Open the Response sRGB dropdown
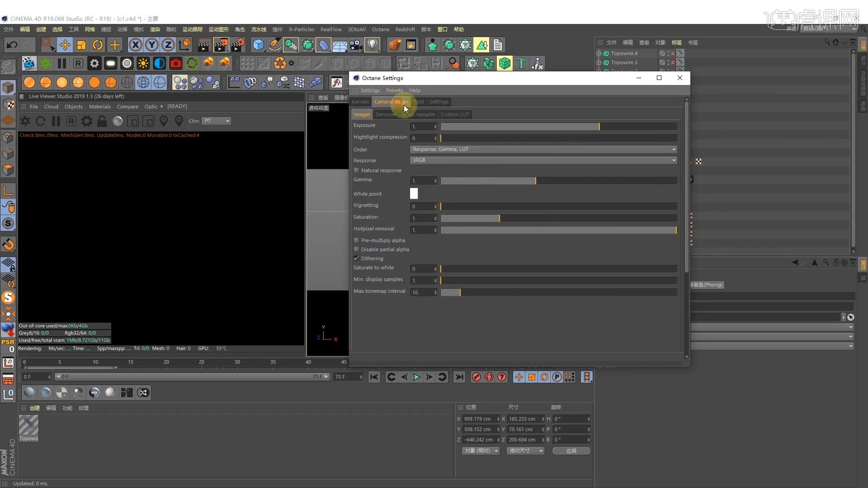 [543, 160]
